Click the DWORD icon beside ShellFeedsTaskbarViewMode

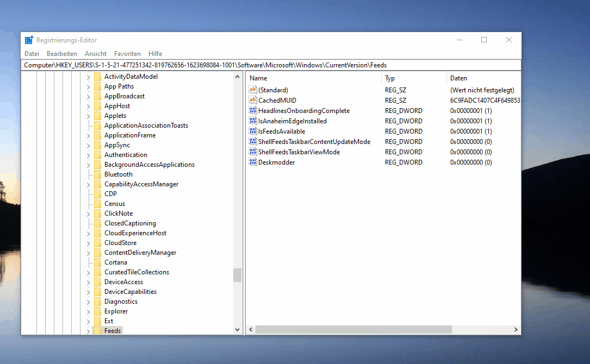[253, 152]
